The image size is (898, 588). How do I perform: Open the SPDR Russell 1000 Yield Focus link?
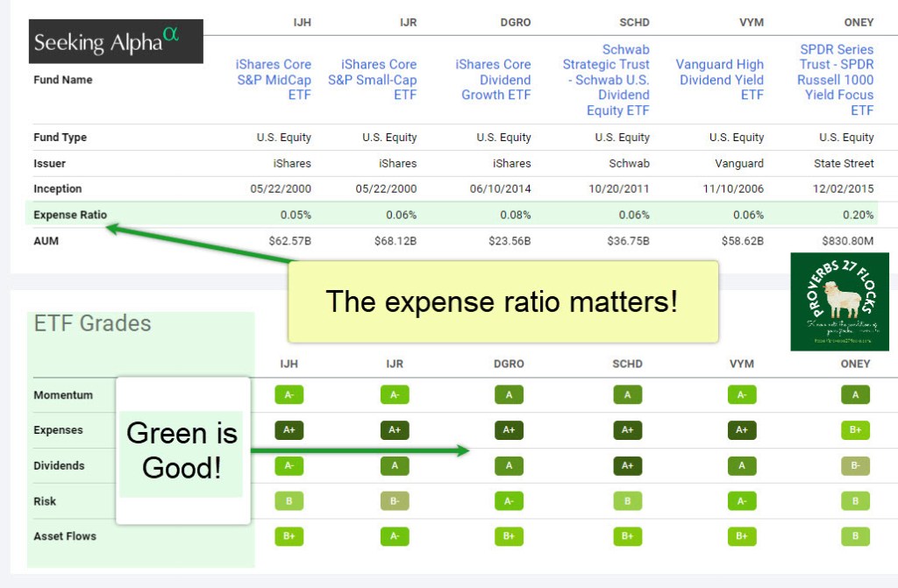[x=837, y=80]
